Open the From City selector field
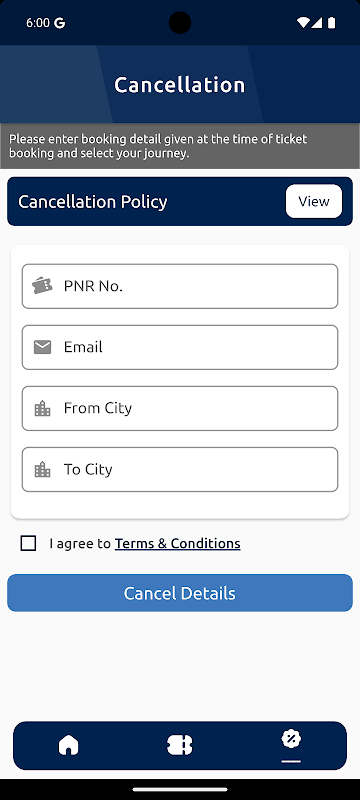This screenshot has width=360, height=800. (180, 409)
